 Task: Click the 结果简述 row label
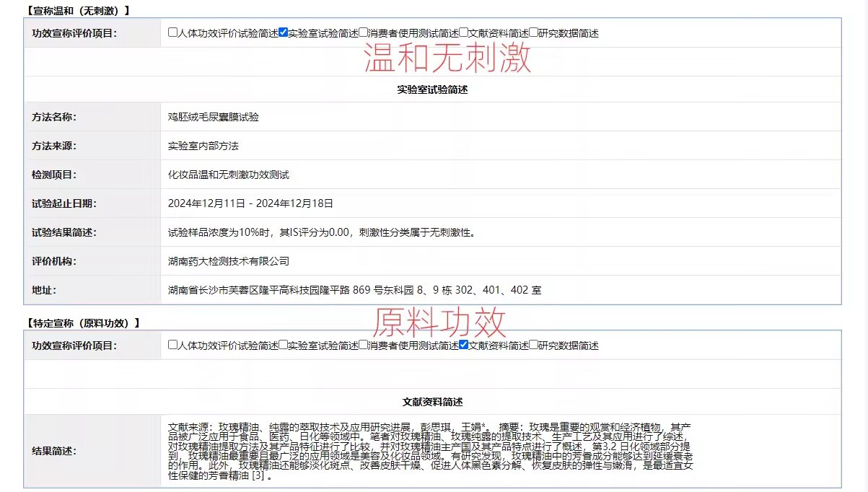point(53,451)
